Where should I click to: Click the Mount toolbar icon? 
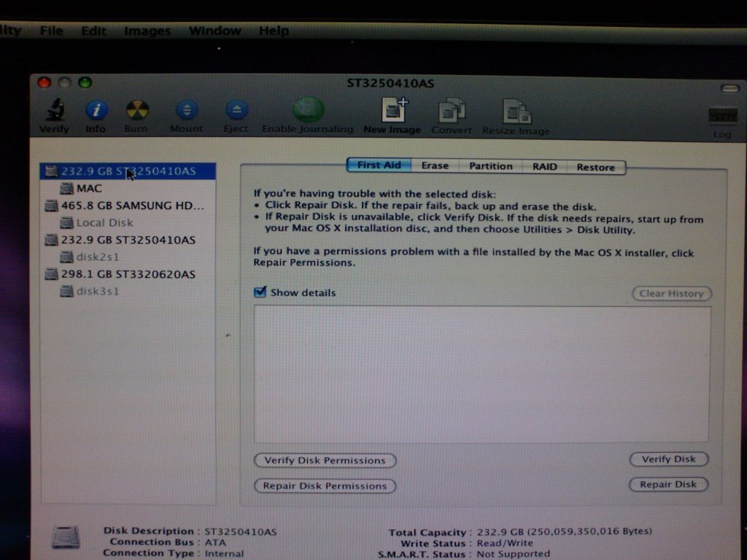(x=187, y=111)
